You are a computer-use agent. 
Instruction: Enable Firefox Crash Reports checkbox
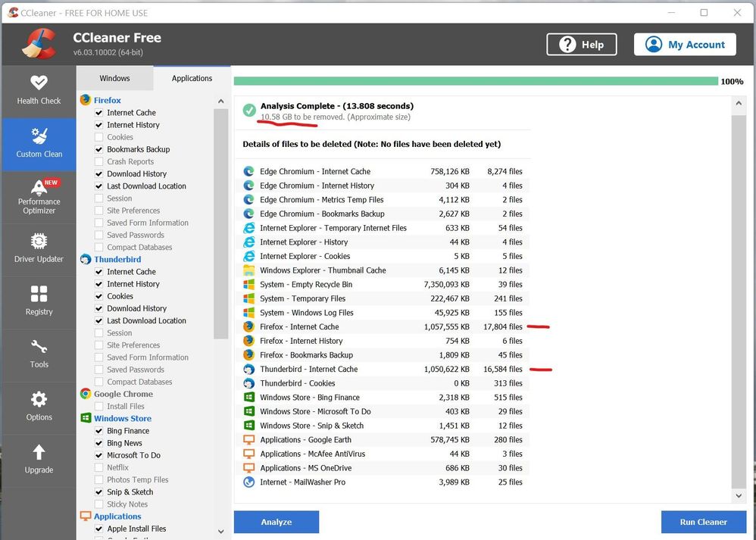coord(98,161)
